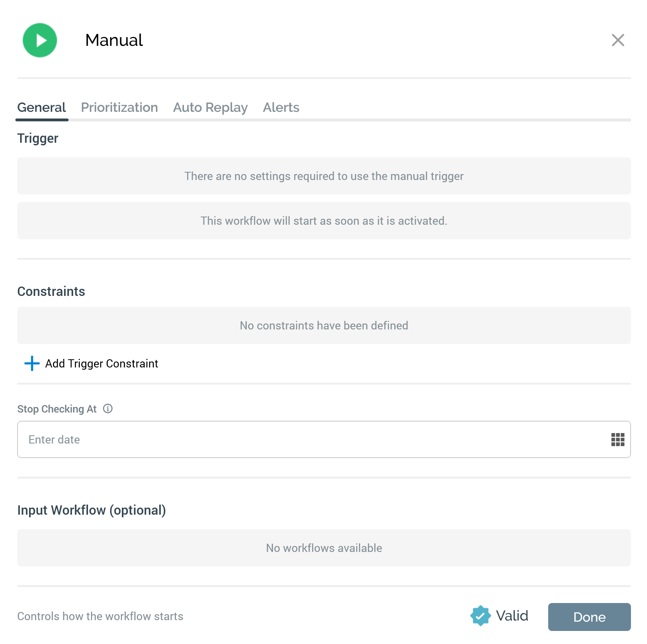Select the Alerts tab
This screenshot has width=647, height=644.
click(281, 108)
